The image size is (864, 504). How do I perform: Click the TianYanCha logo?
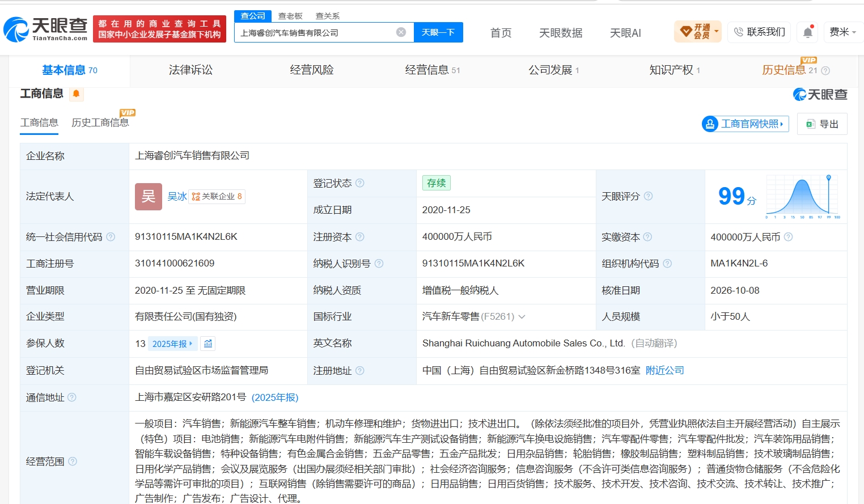[x=46, y=29]
